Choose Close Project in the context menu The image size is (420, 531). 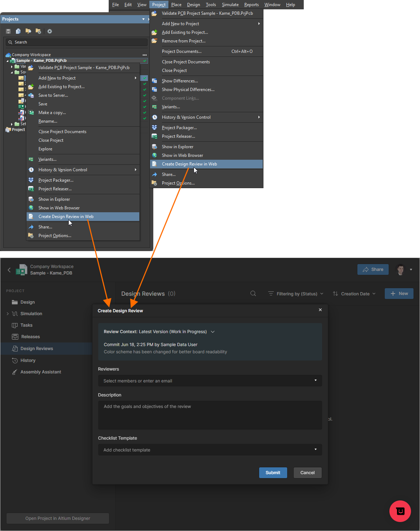click(83, 140)
